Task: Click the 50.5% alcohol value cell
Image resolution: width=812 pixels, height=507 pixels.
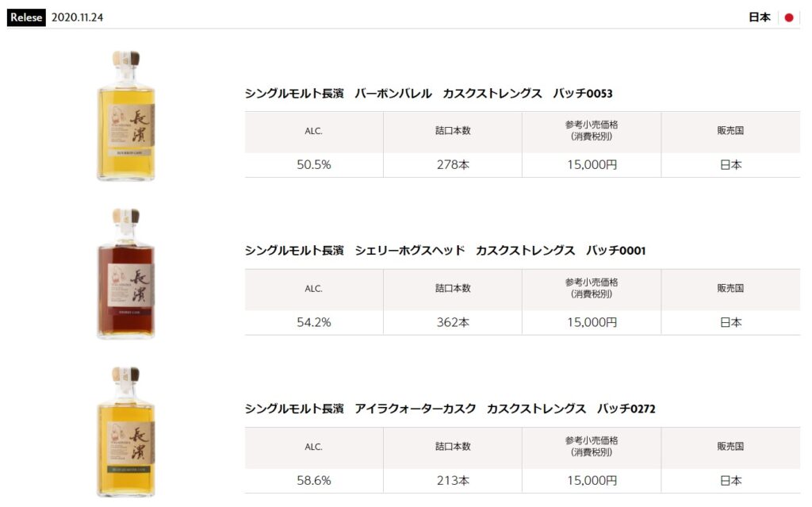Action: (314, 165)
